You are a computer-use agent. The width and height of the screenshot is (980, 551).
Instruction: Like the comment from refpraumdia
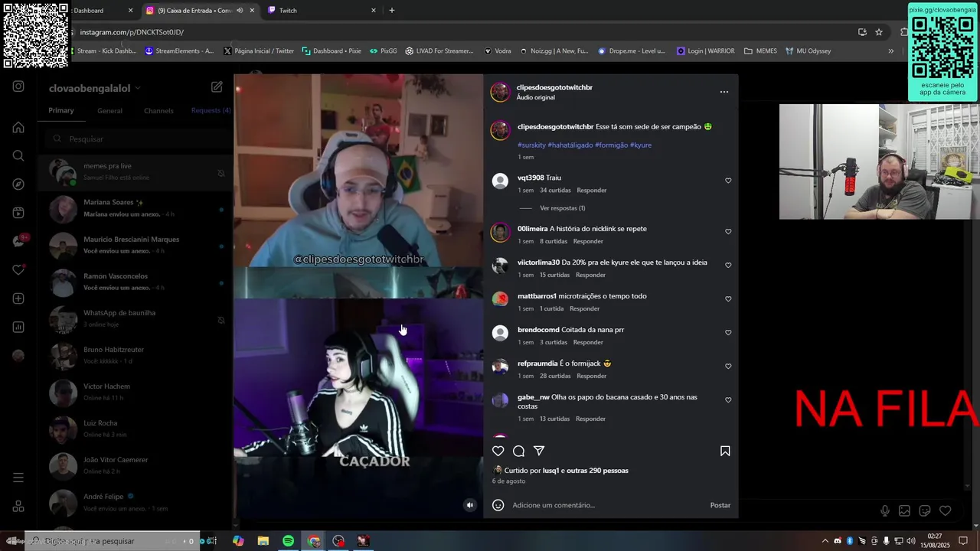click(728, 367)
